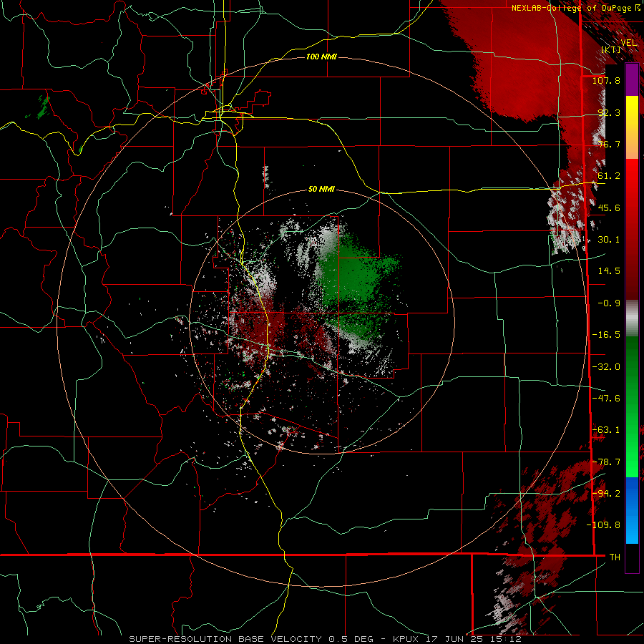This screenshot has width=644, height=644.
Task: Select the -16.5 scale value
Action: pyautogui.click(x=606, y=335)
